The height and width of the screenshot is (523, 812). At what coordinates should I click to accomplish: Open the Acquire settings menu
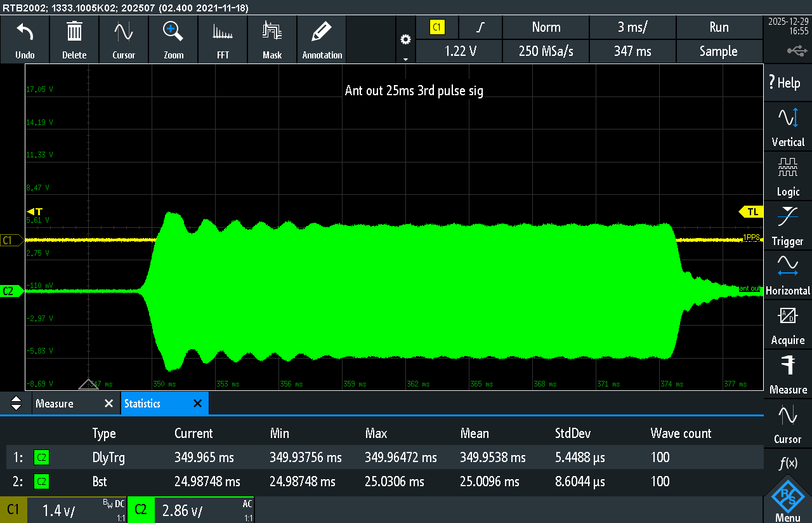tap(787, 325)
